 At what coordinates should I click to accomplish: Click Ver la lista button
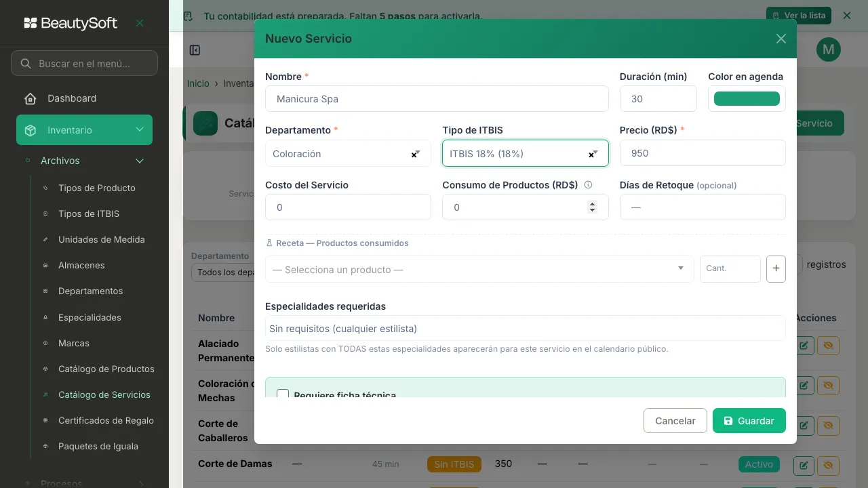coord(798,15)
